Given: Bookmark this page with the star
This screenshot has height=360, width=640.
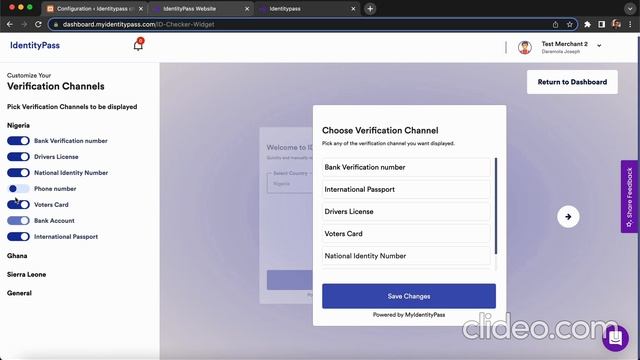Looking at the screenshot, I should [x=569, y=24].
